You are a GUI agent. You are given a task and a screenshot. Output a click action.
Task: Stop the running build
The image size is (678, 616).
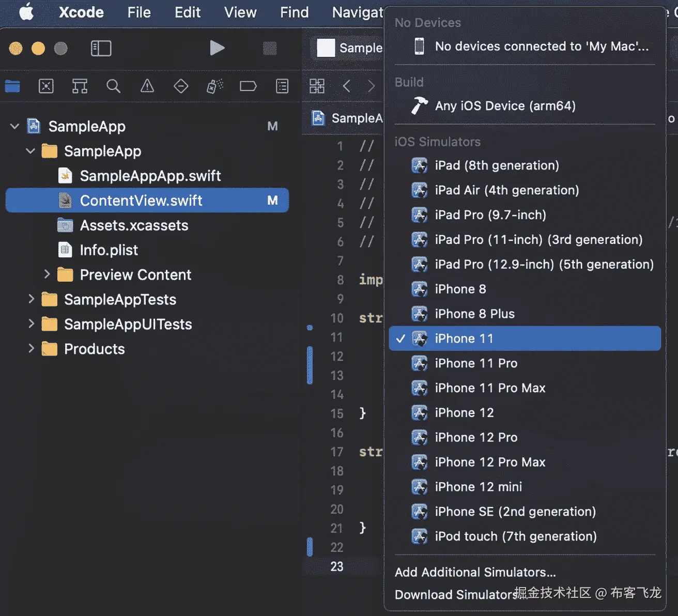coord(270,48)
